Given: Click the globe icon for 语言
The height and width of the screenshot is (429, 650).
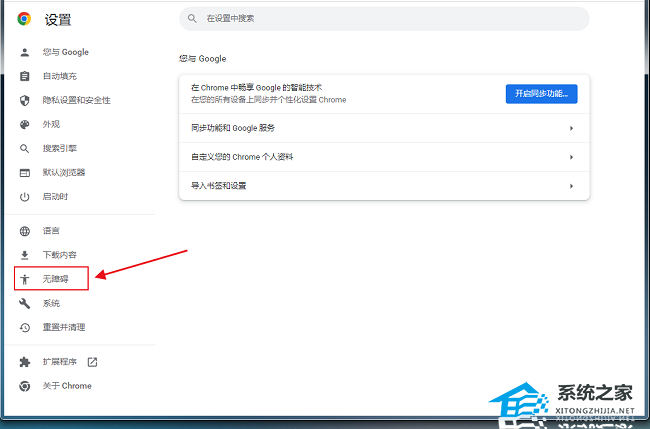Looking at the screenshot, I should (x=25, y=231).
